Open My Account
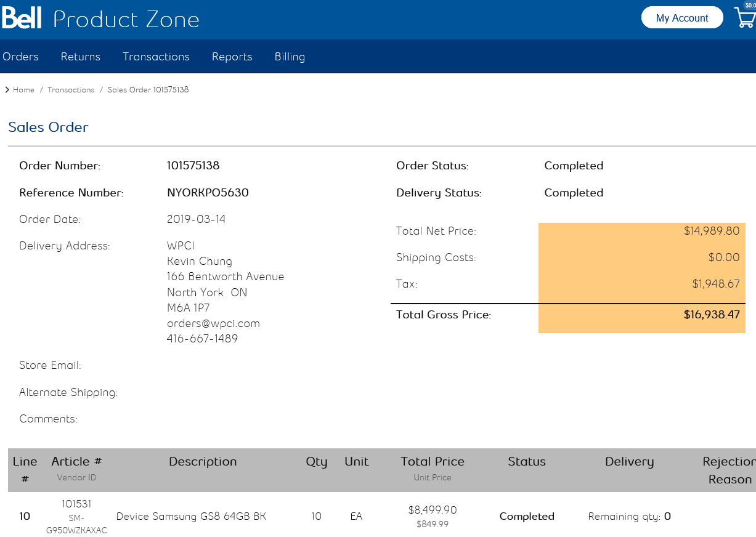This screenshot has height=537, width=756. click(x=682, y=18)
